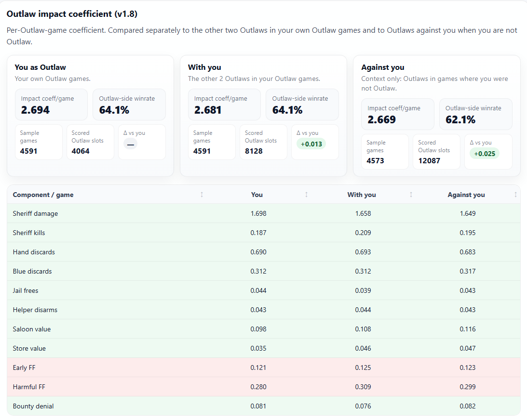Select the Component / game column header

43,195
